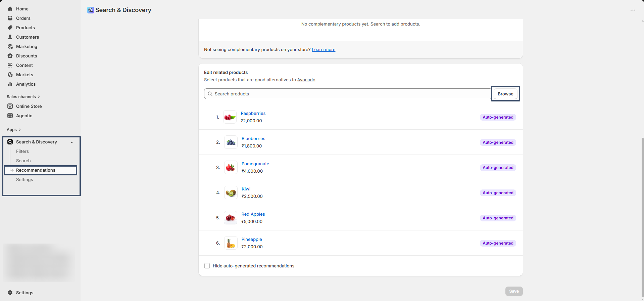The width and height of the screenshot is (644, 301).
Task: Open the Red Apples product link
Action: point(253,214)
